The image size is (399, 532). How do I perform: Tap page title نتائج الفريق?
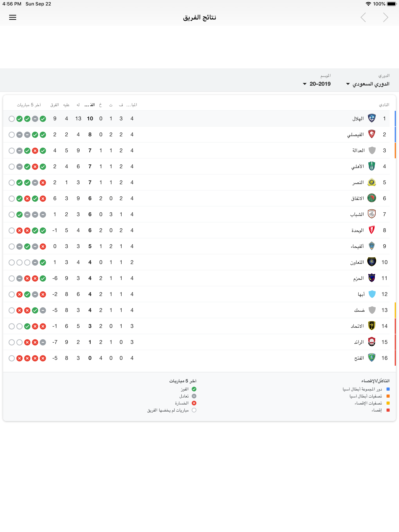coord(199,17)
